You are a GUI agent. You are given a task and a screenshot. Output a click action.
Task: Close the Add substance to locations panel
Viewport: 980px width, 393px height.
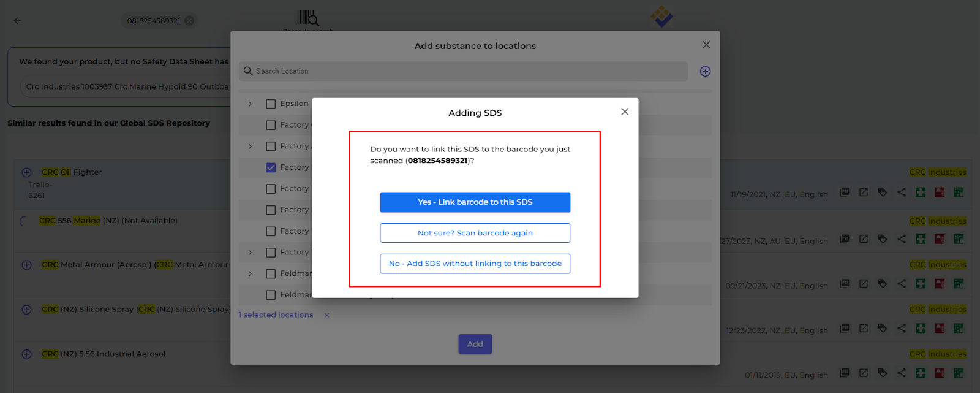click(706, 45)
